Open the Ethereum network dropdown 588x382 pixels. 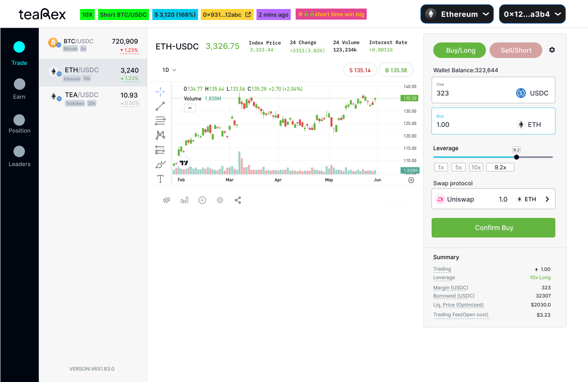pos(457,14)
